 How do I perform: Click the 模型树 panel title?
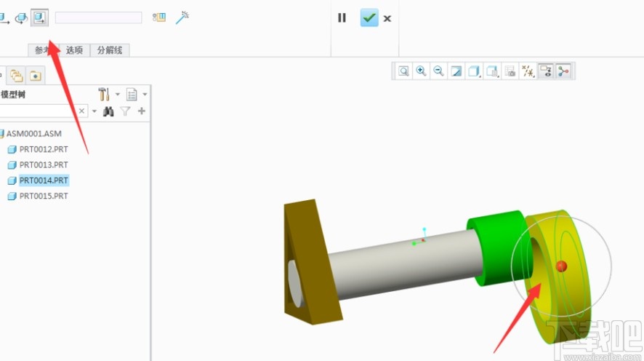13,95
